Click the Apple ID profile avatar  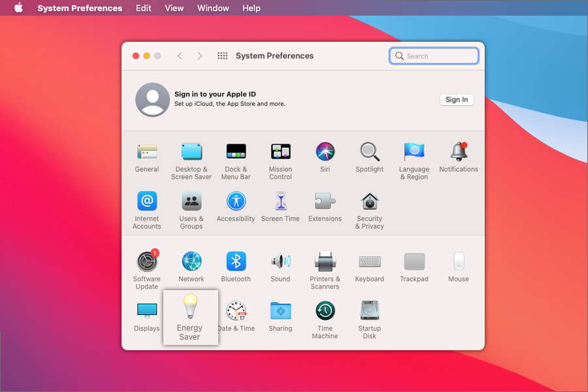152,99
